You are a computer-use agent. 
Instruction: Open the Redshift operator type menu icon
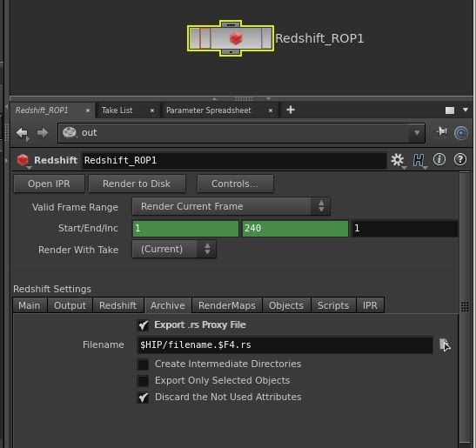click(23, 160)
